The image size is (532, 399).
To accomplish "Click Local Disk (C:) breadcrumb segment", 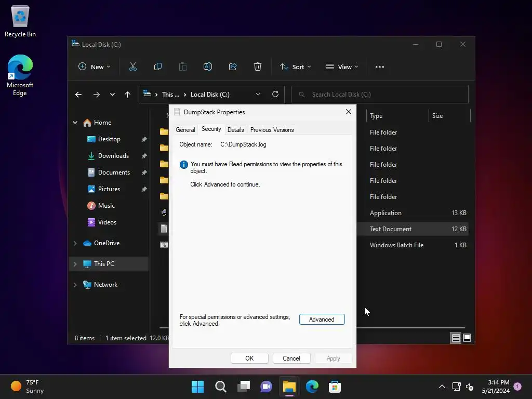I will 210,95.
